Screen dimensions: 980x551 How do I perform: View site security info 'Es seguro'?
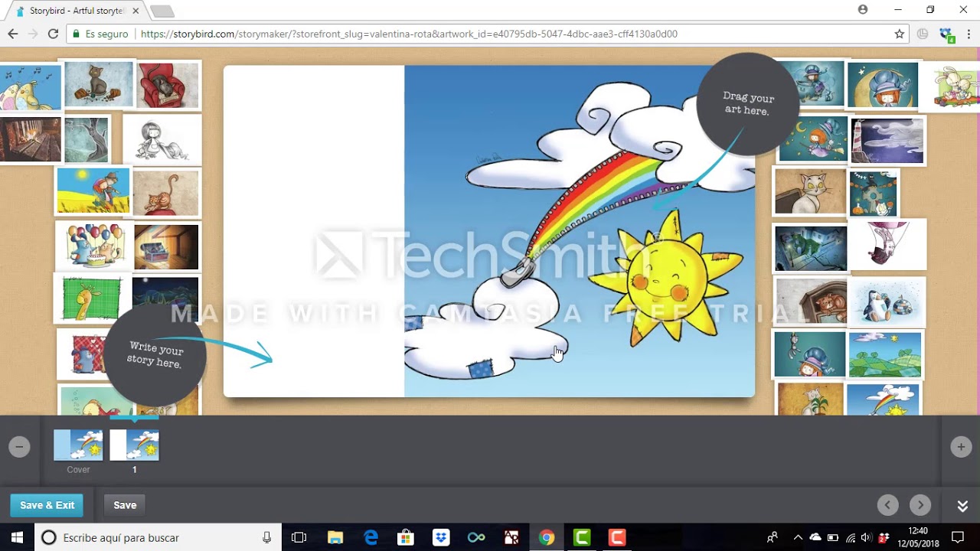100,34
